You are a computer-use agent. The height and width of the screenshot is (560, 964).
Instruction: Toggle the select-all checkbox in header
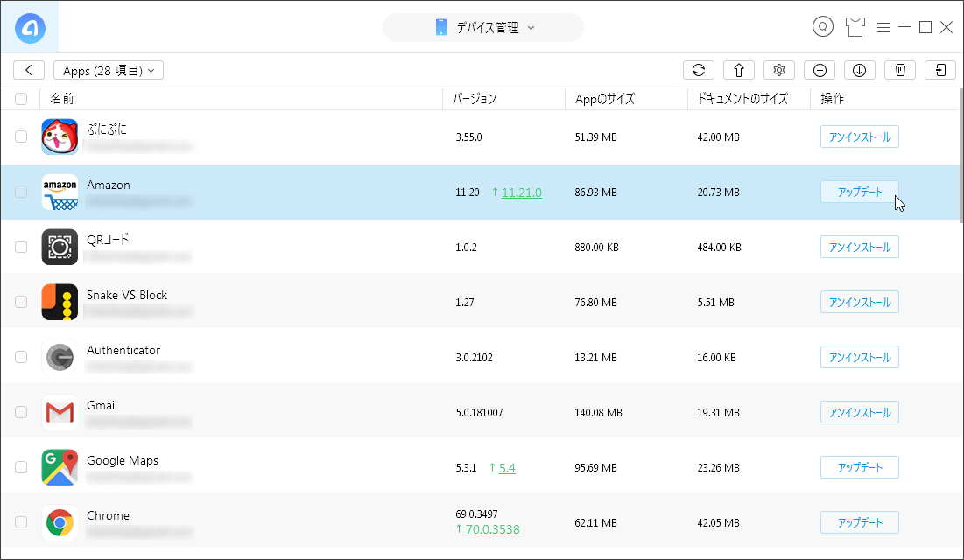pos(21,98)
